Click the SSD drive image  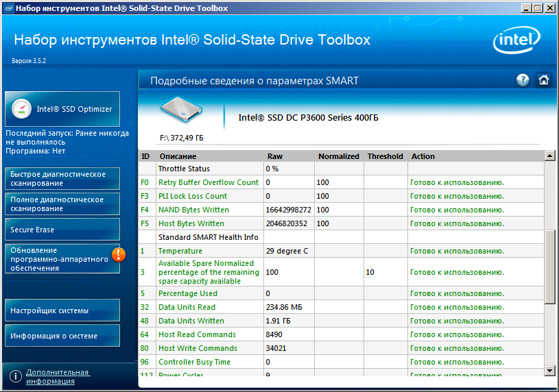coord(182,110)
